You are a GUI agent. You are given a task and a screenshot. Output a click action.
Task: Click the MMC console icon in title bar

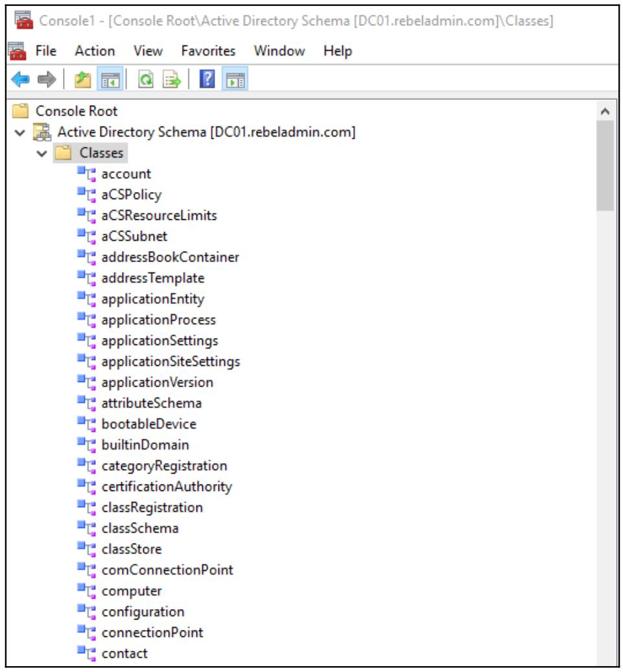pos(23,21)
